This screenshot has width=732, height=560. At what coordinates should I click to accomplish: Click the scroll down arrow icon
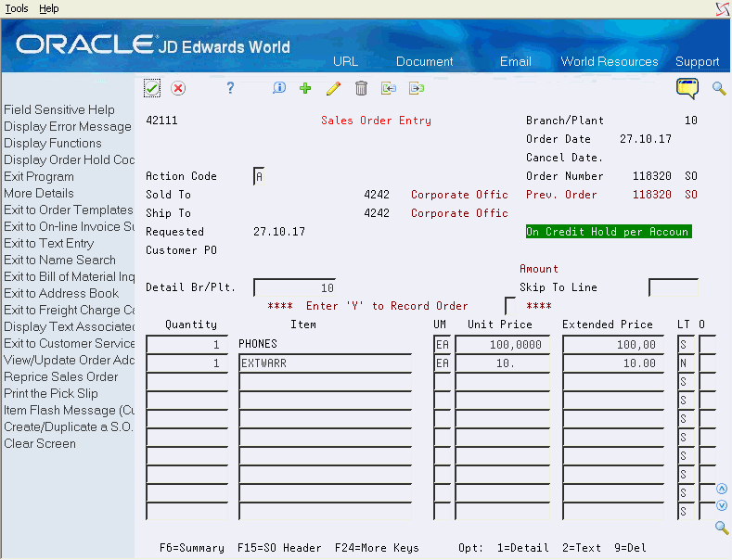tap(722, 505)
